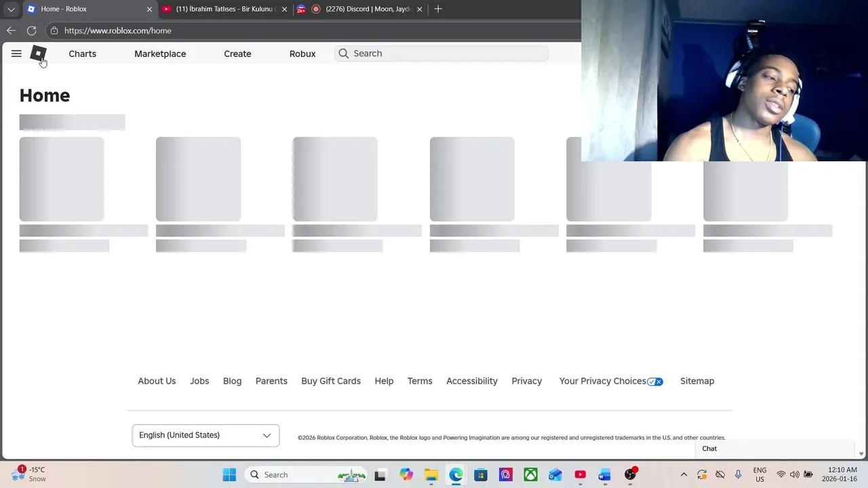868x488 pixels.
Task: Open OBS Studio from the taskbar
Action: (x=630, y=474)
